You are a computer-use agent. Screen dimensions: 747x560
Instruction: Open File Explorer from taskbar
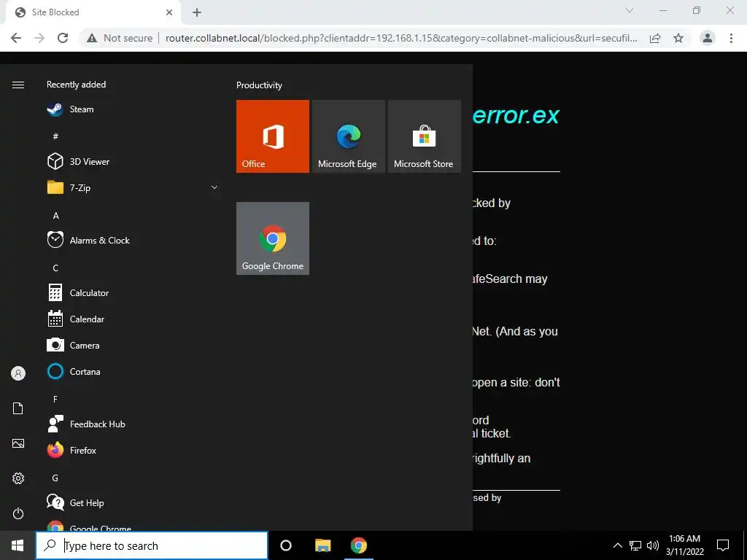point(322,545)
